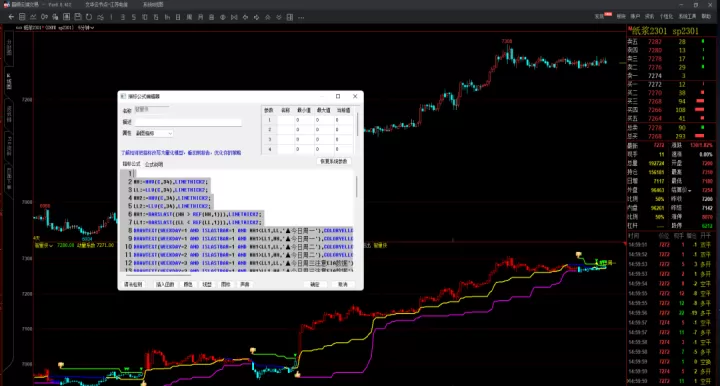Select the weekly (周) period icon
This screenshot has height=386, width=720.
coord(189,17)
